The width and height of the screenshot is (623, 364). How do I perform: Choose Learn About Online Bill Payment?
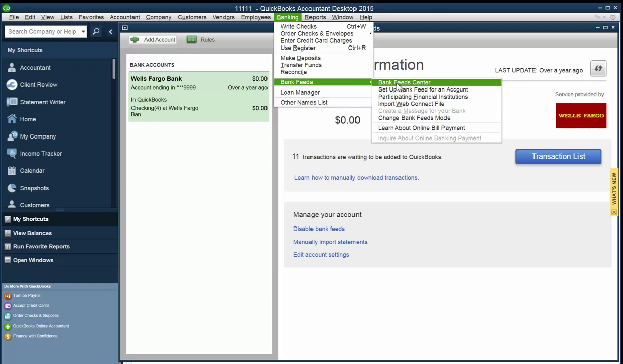click(x=437, y=128)
